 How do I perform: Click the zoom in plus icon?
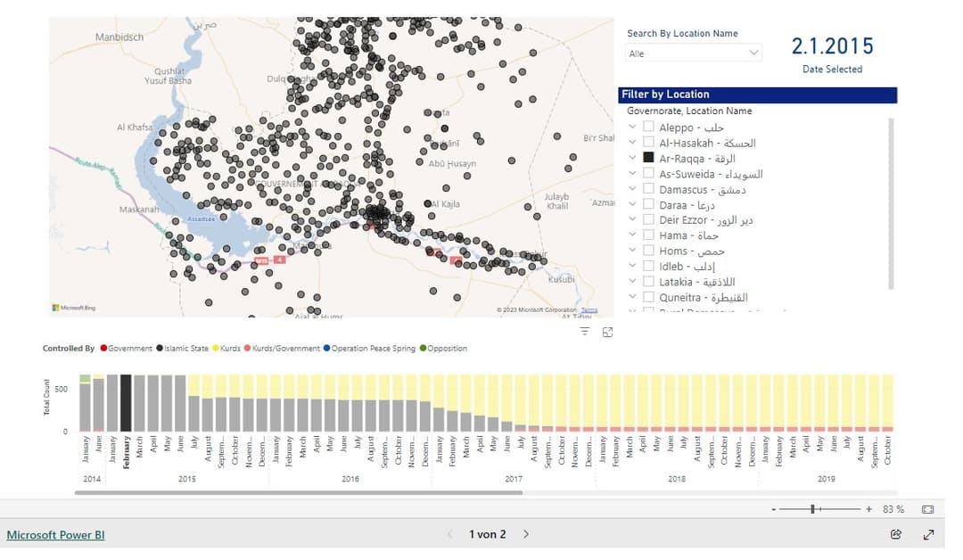tap(869, 509)
